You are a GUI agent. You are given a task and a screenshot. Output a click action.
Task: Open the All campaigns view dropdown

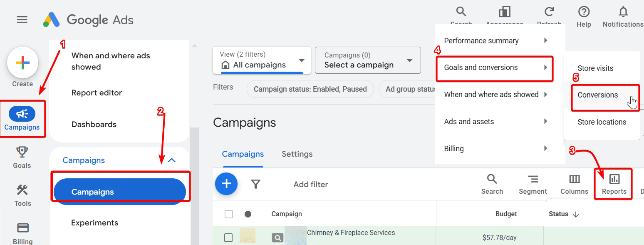pos(262,60)
